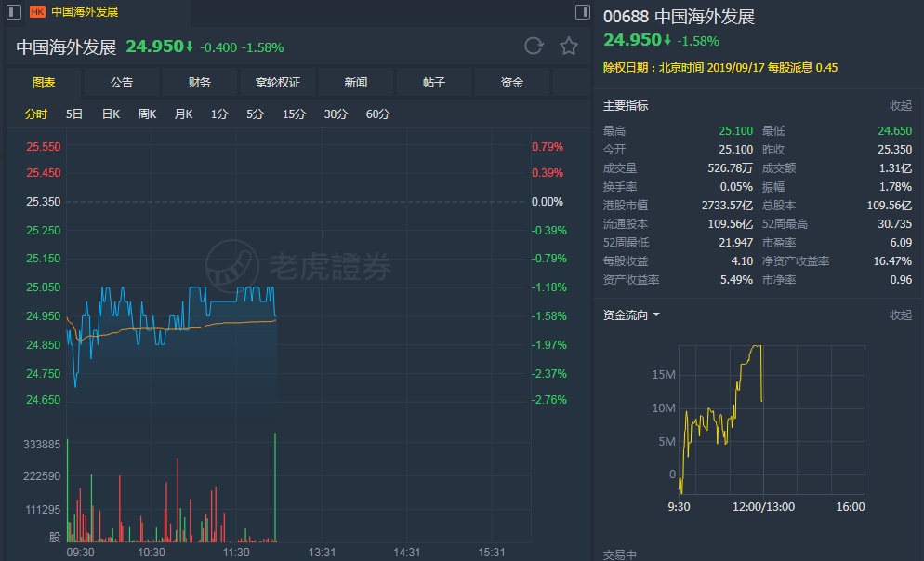Screen dimensions: 924x561
Task: Open the 新闻 tab
Action: [x=356, y=83]
